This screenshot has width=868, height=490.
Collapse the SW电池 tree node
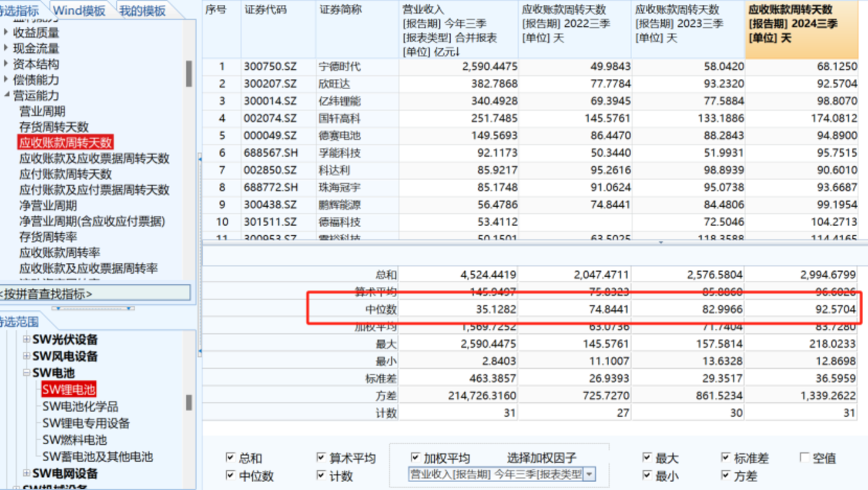[x=27, y=373]
